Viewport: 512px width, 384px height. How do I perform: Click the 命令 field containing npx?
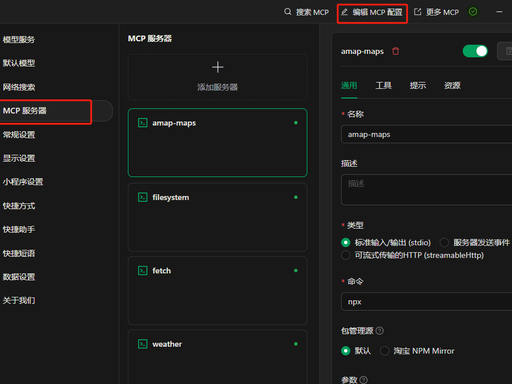(x=426, y=302)
